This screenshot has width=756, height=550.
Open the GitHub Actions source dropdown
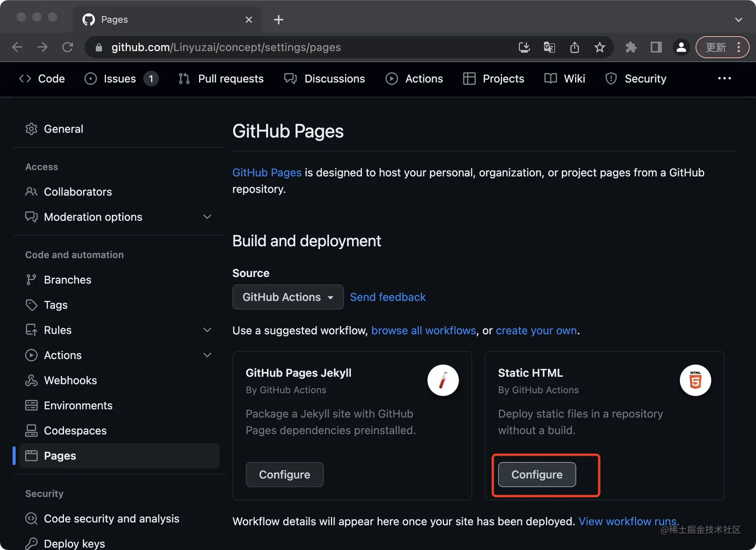288,297
